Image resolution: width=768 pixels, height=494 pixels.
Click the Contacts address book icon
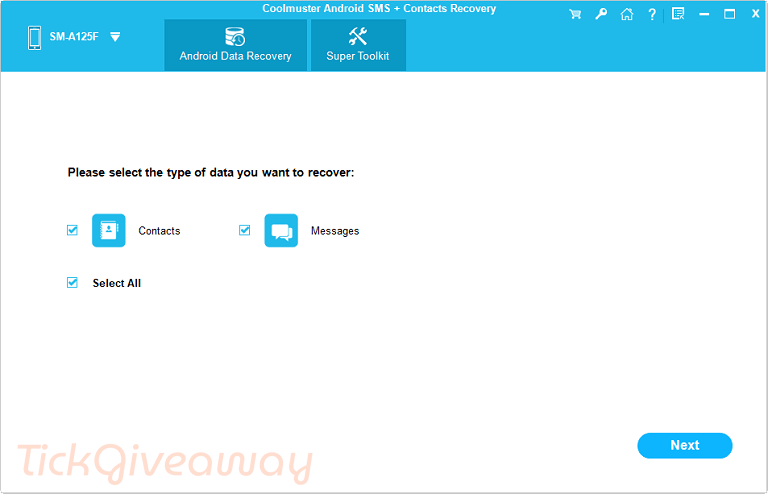[x=109, y=230]
